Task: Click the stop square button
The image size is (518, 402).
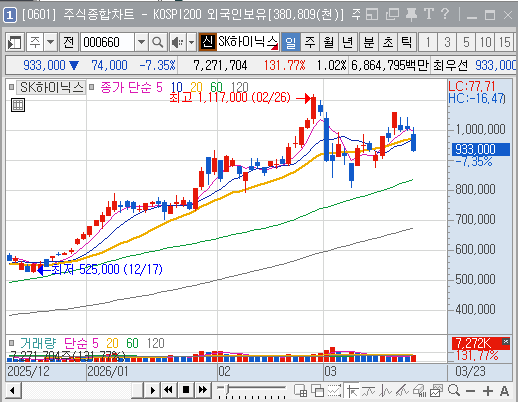Action: click(x=186, y=390)
